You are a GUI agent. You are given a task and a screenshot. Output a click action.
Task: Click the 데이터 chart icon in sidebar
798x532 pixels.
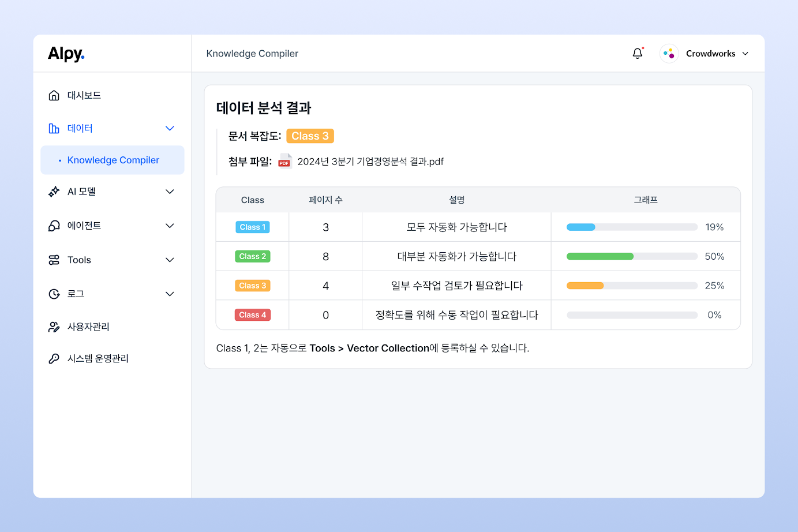coord(54,128)
